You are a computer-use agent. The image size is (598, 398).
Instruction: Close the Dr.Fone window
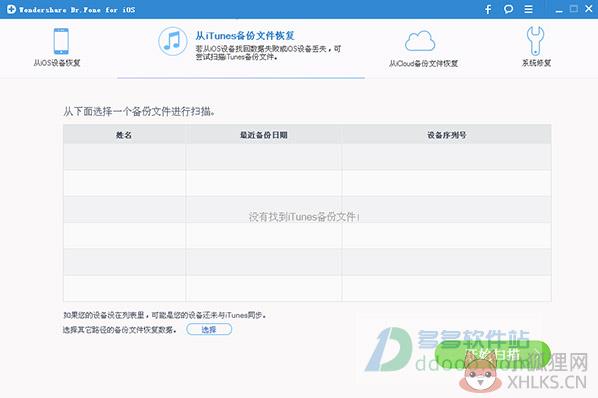click(589, 9)
